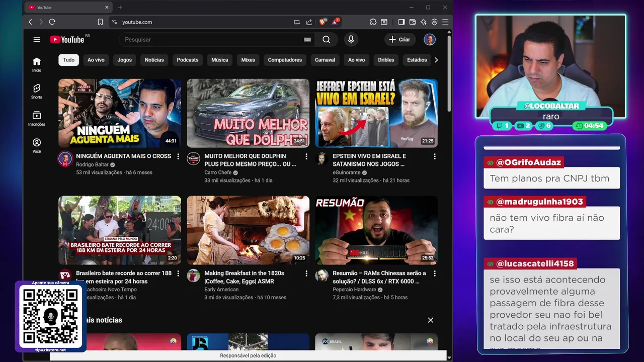The width and height of the screenshot is (644, 362).
Task: Open options for NINGUÉM AGUENTA MAIS video
Action: click(178, 157)
